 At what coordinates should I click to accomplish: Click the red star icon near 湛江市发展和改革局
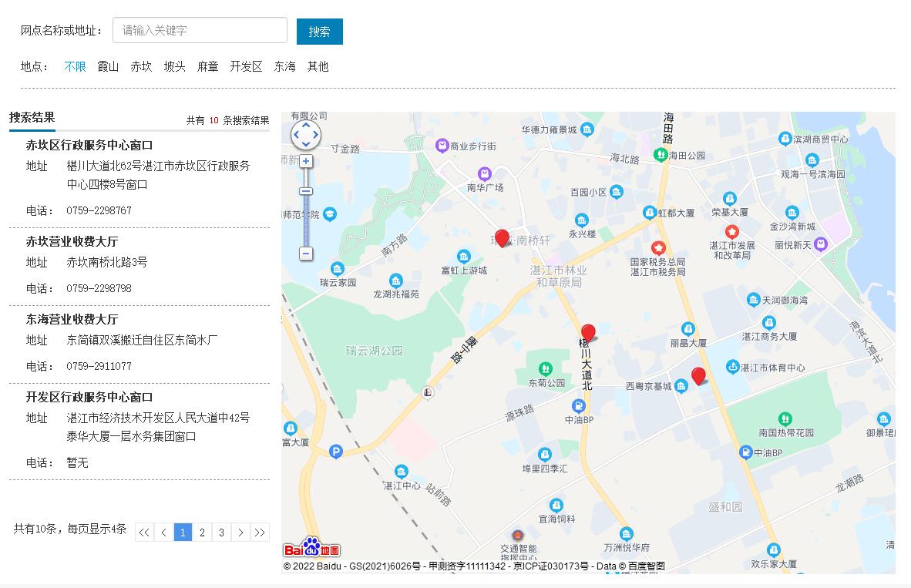click(x=732, y=230)
